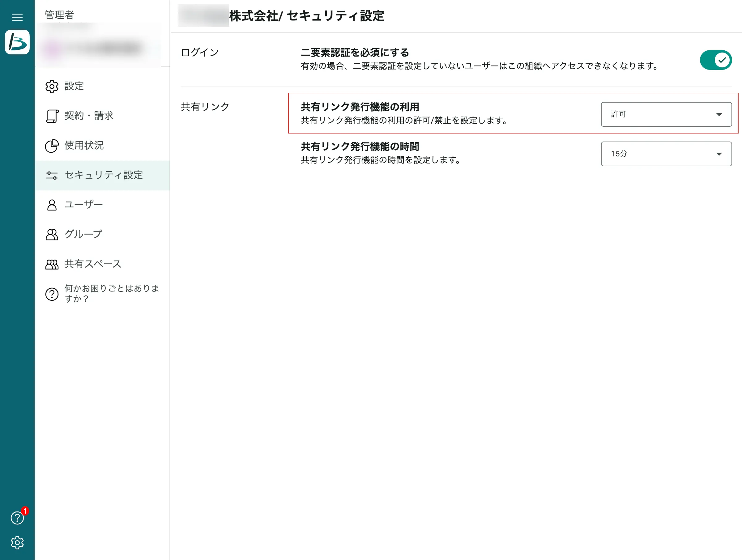742x560 pixels.
Task: Open the 許可 permission dropdown
Action: (x=667, y=114)
